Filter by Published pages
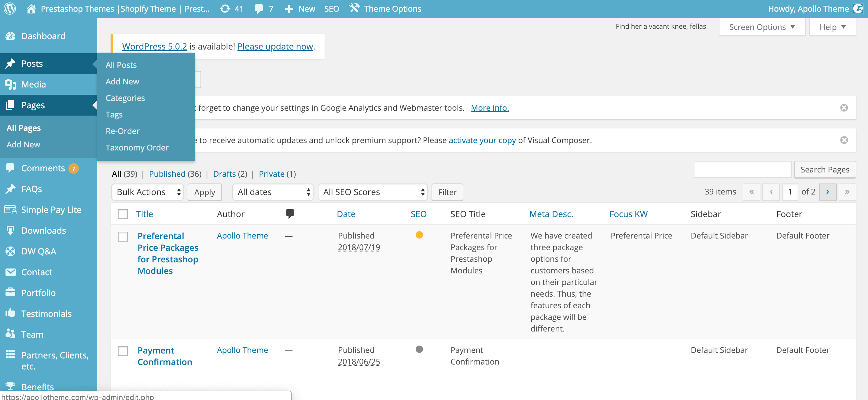Viewport: 868px width, 400px height. [x=167, y=174]
